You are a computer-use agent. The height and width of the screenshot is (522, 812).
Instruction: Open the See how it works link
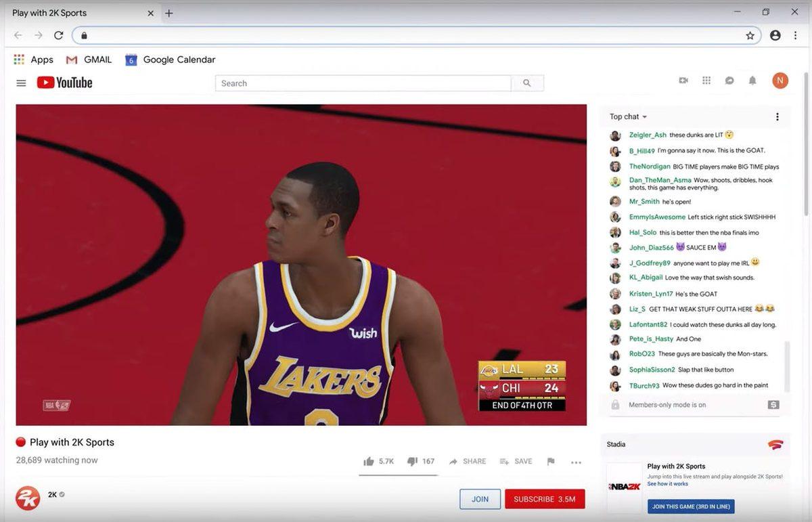[667, 483]
